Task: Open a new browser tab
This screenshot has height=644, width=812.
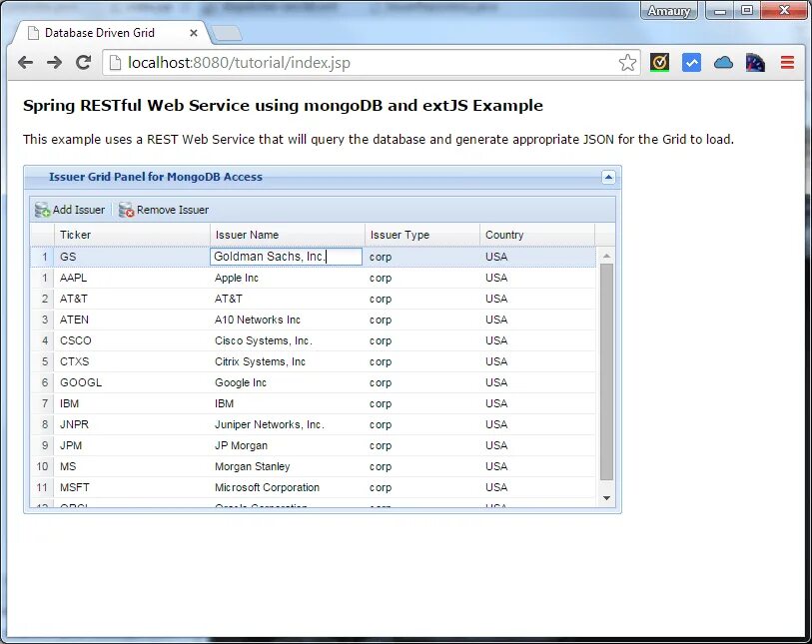Action: [227, 33]
